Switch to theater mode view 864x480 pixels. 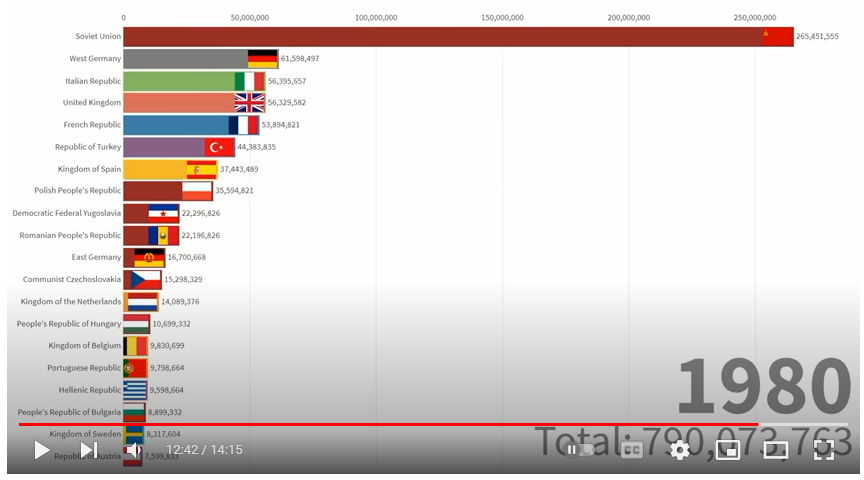[775, 450]
